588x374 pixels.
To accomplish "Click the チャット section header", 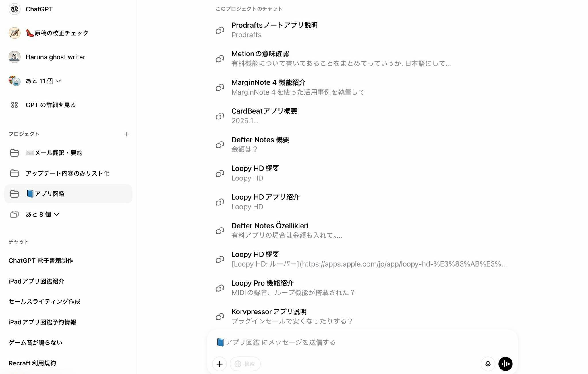I will tap(19, 242).
